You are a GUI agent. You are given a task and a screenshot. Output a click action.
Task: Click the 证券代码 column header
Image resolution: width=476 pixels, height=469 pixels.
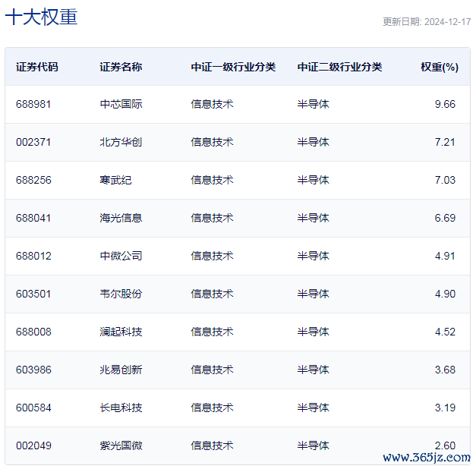click(x=37, y=67)
